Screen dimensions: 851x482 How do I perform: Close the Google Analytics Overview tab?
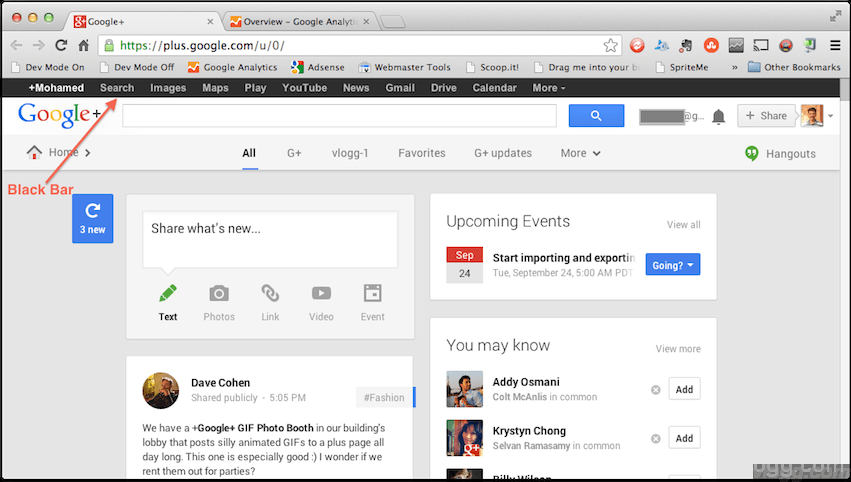point(366,22)
